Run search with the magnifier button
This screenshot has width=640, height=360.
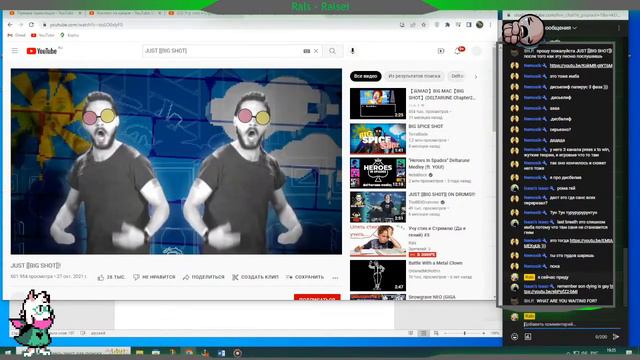point(333,51)
